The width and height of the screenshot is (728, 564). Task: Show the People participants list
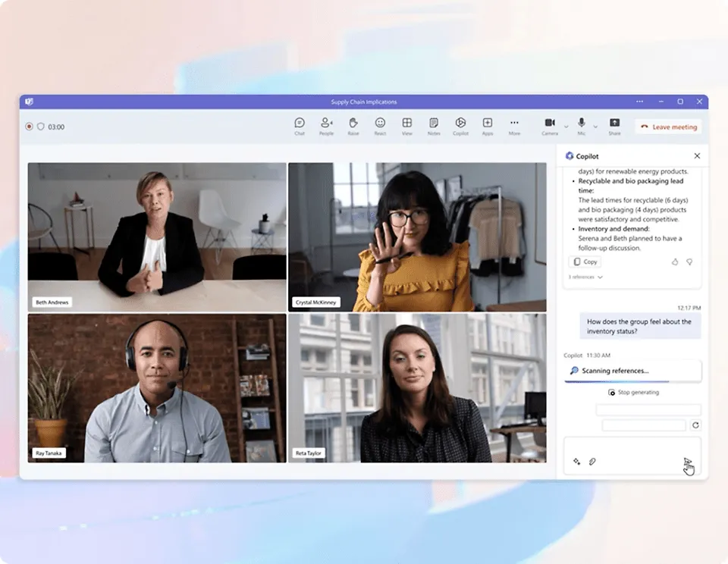(x=326, y=126)
